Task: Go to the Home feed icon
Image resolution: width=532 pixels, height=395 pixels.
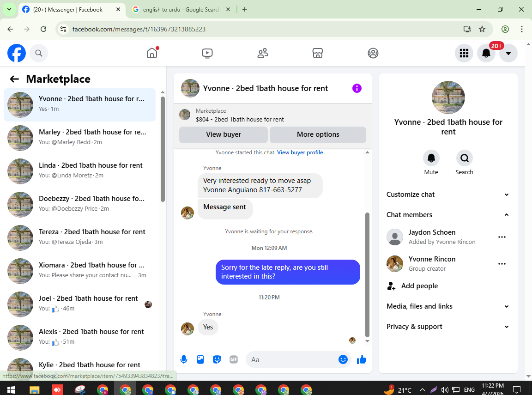Action: coord(152,53)
